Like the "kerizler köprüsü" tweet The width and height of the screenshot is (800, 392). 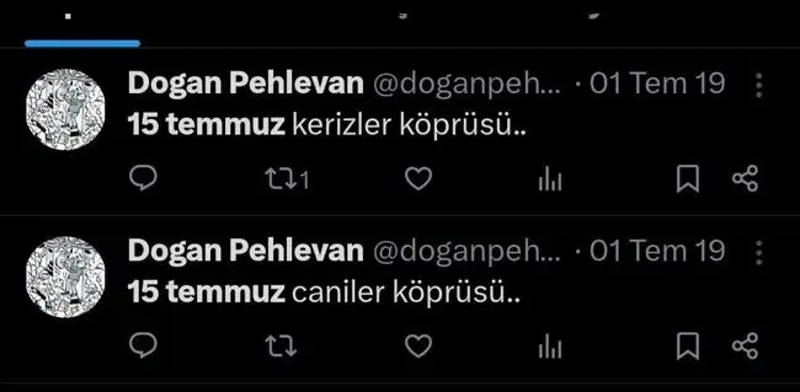coord(418,179)
